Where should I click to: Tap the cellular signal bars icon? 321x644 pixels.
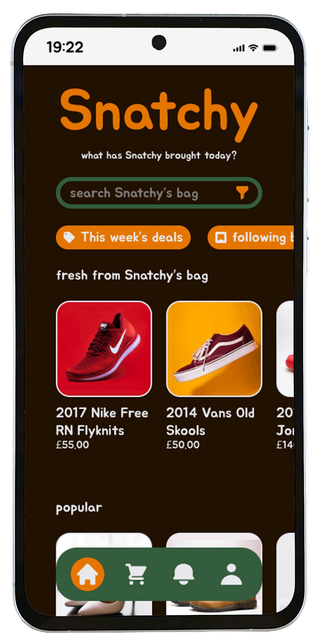pos(239,49)
